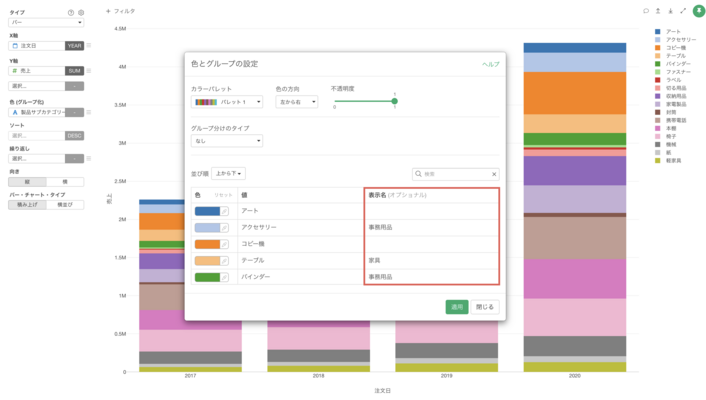Open the chart type help icon
This screenshot has width=706, height=400.
(71, 13)
